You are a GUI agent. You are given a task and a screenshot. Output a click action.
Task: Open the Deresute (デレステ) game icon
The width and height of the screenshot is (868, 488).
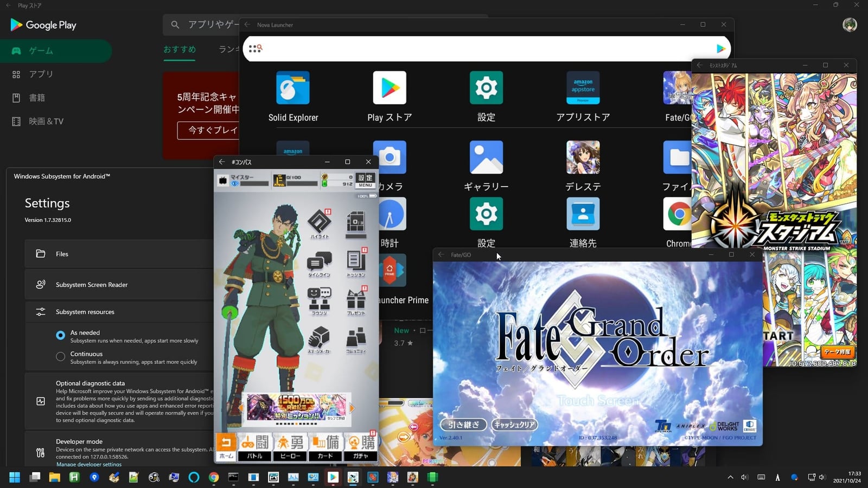583,158
